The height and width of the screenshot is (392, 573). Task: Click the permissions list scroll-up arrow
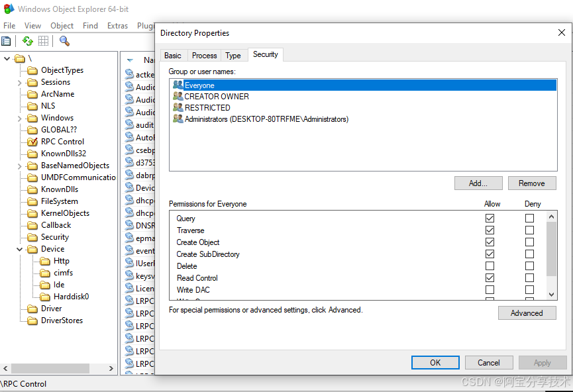coord(551,217)
